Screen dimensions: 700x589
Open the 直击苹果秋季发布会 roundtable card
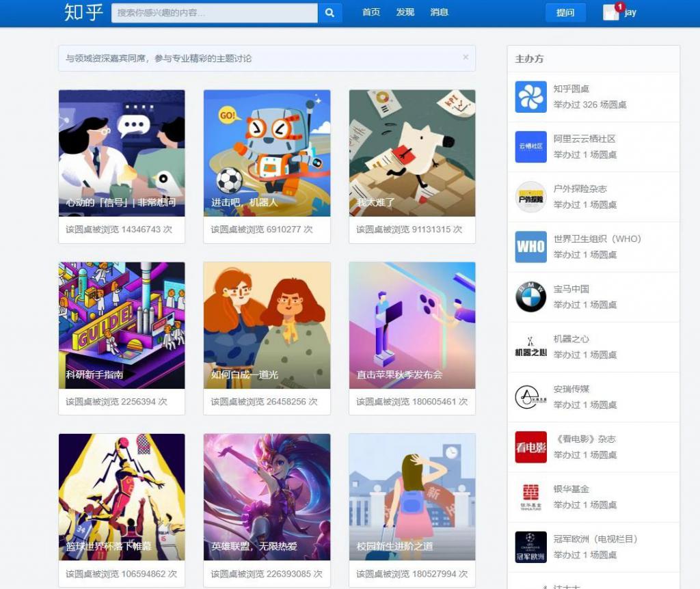pyautogui.click(x=412, y=325)
